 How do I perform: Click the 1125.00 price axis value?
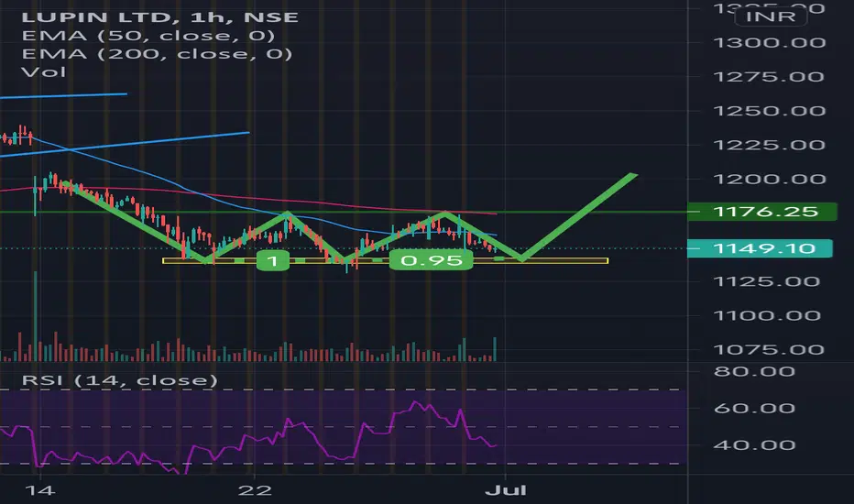click(767, 281)
